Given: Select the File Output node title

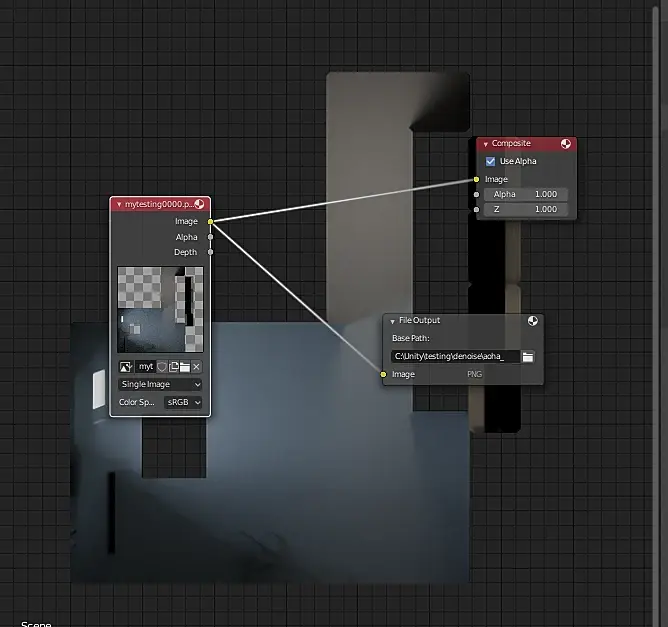Looking at the screenshot, I should (x=420, y=320).
